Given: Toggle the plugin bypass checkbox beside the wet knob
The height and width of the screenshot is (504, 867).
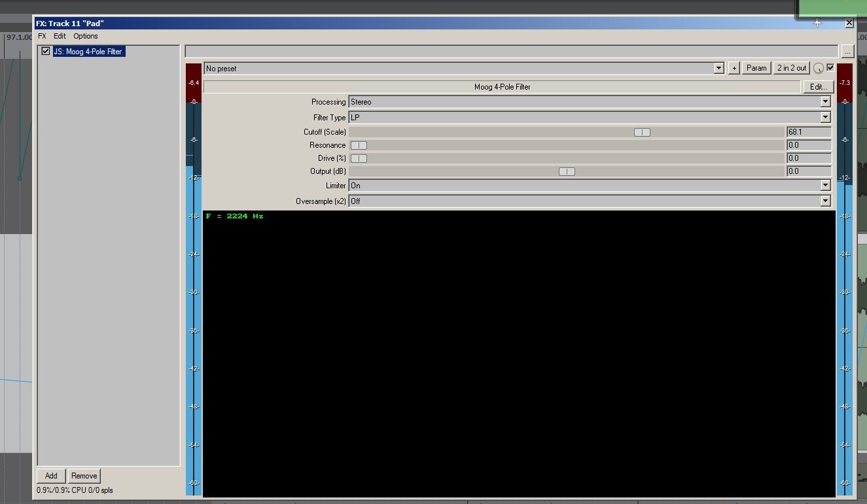Looking at the screenshot, I should 830,67.
